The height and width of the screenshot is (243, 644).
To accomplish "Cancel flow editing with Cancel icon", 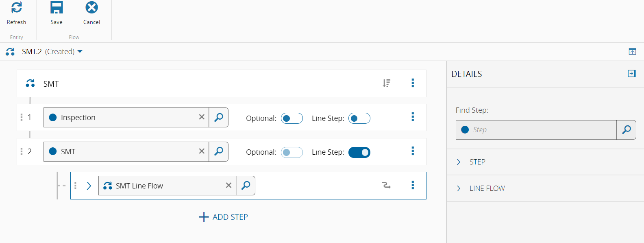I will tap(92, 7).
